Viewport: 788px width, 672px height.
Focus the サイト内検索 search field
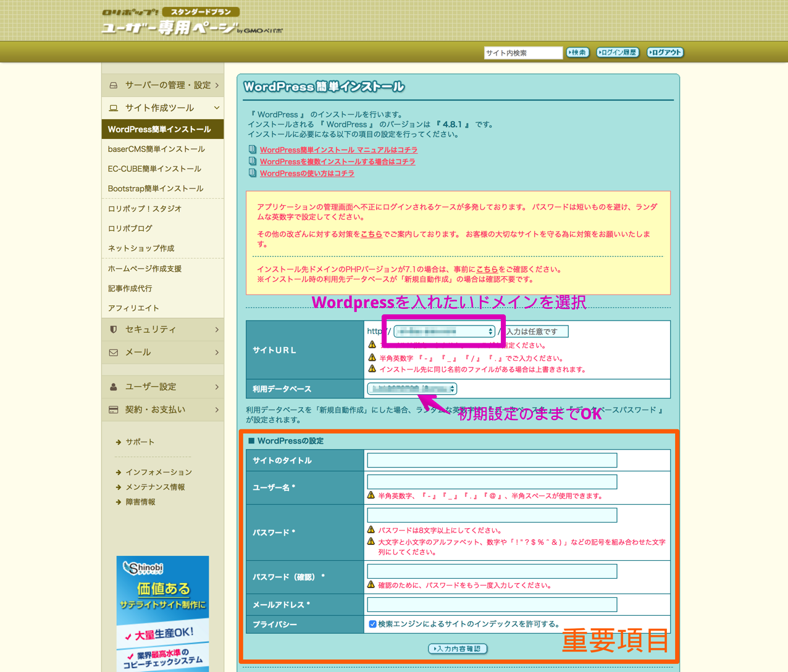pos(523,53)
